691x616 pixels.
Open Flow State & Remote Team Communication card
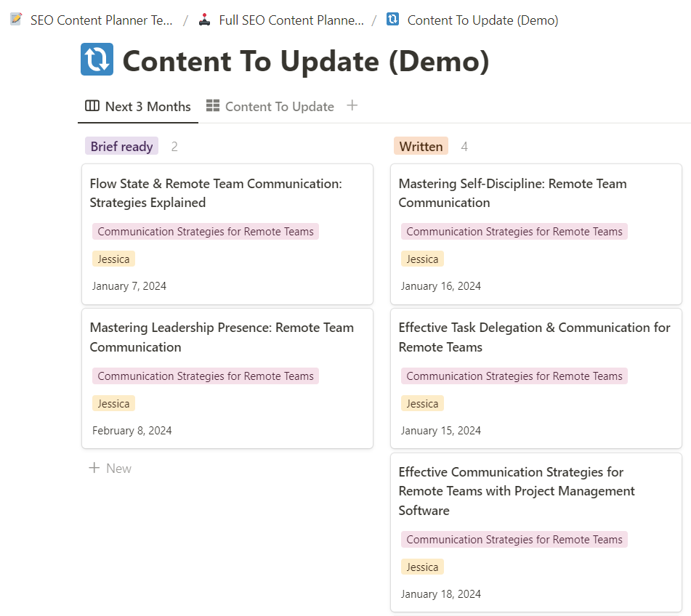[215, 193]
